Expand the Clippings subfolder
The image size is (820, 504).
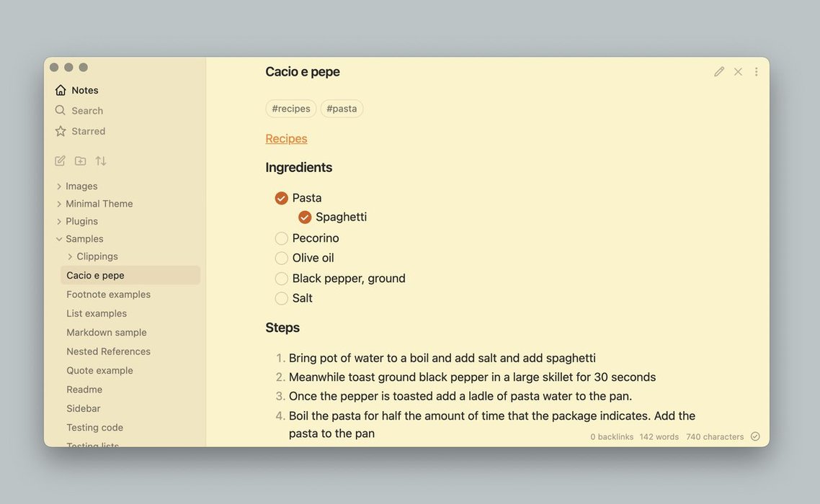point(70,257)
